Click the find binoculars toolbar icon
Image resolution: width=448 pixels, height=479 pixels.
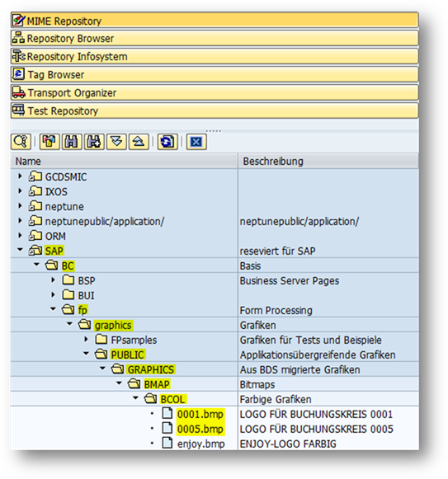coord(72,142)
